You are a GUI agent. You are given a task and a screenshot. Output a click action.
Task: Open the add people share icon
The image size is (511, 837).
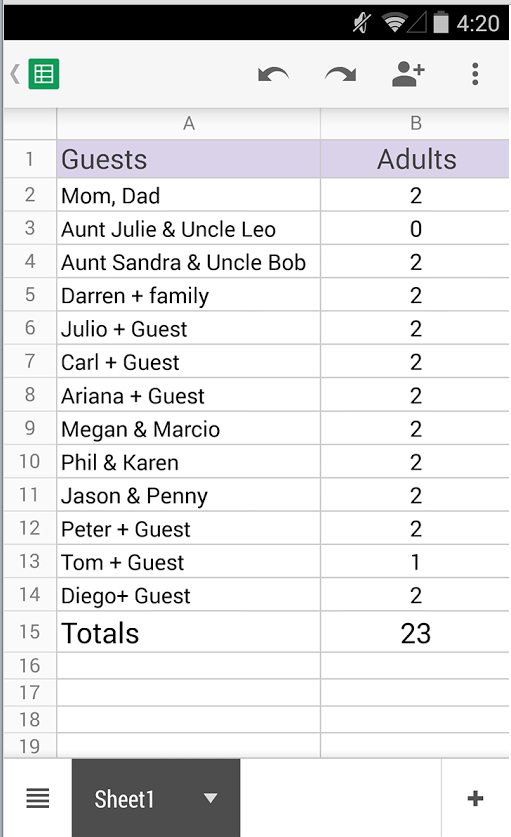(408, 74)
